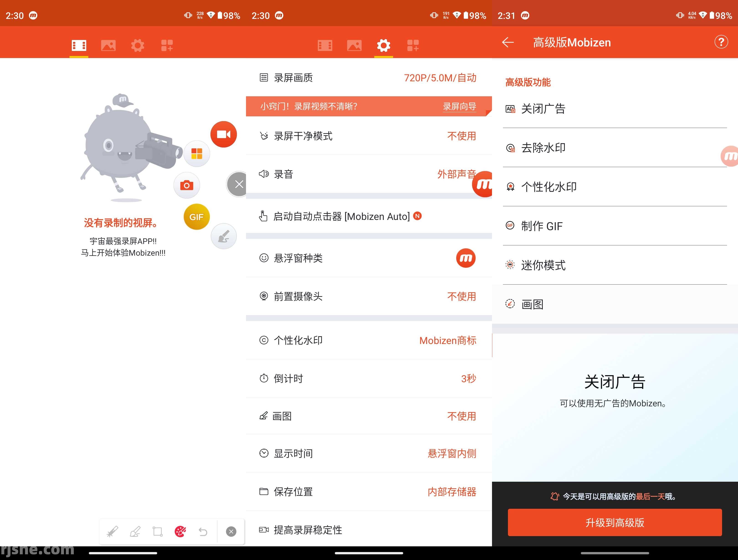Close the drawing toolbar
The width and height of the screenshot is (738, 560).
[x=231, y=531]
